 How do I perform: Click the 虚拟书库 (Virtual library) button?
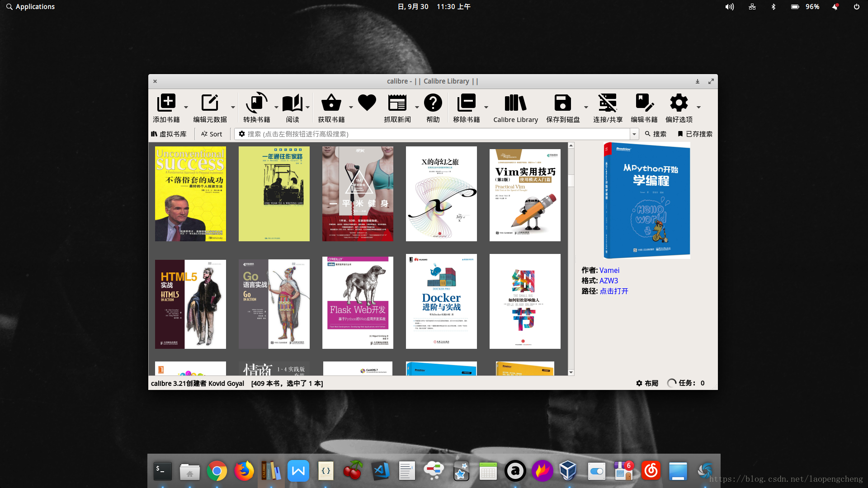[x=169, y=134]
